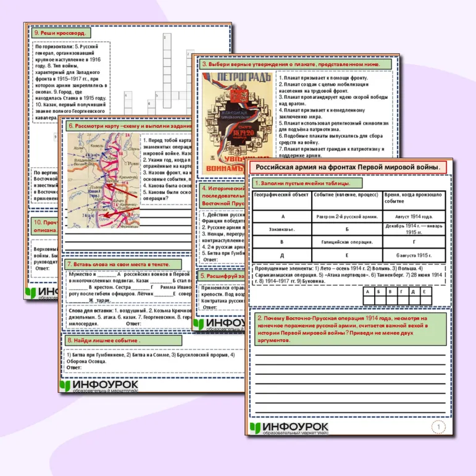Select task 3 heading about the poster

[295, 64]
